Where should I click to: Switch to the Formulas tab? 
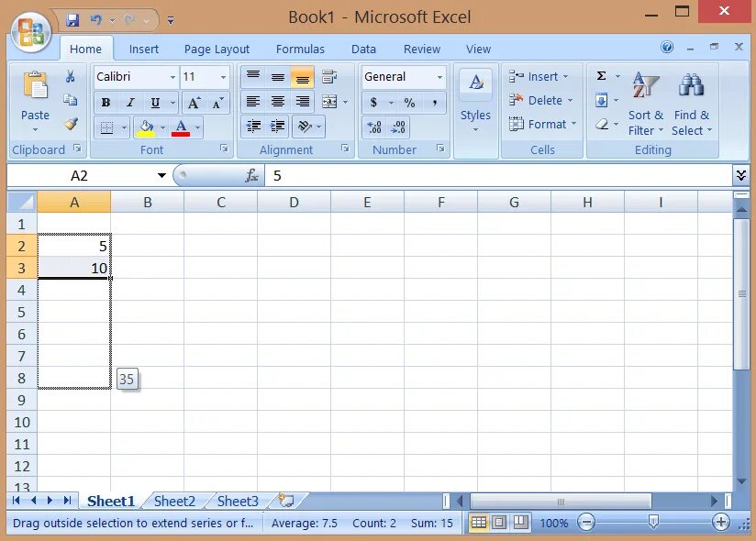[300, 50]
